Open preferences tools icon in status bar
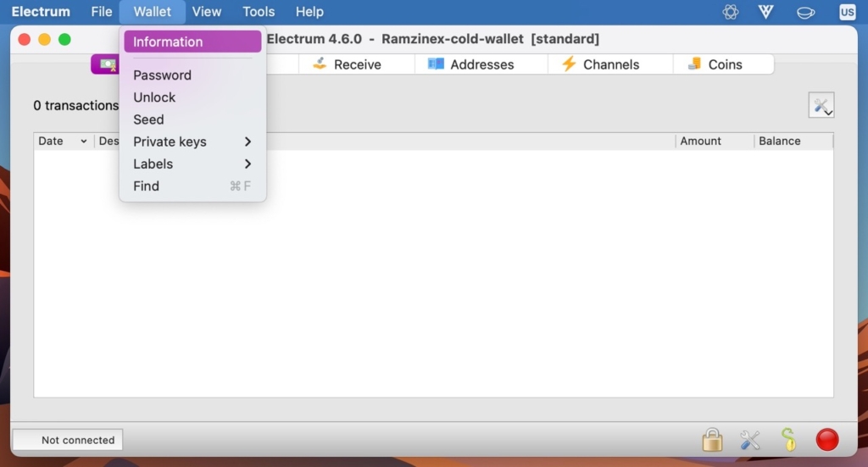The width and height of the screenshot is (868, 467). (750, 440)
